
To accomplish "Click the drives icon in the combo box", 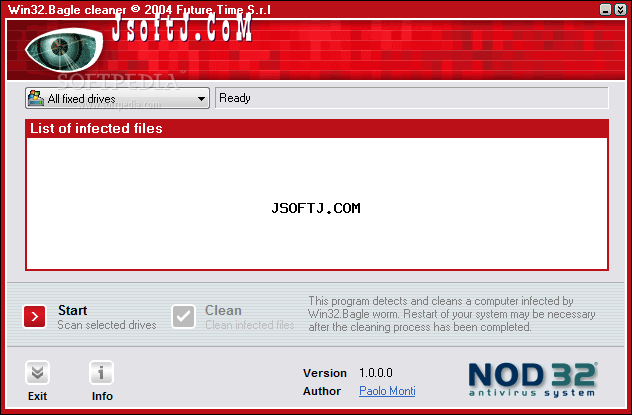I will (x=35, y=98).
